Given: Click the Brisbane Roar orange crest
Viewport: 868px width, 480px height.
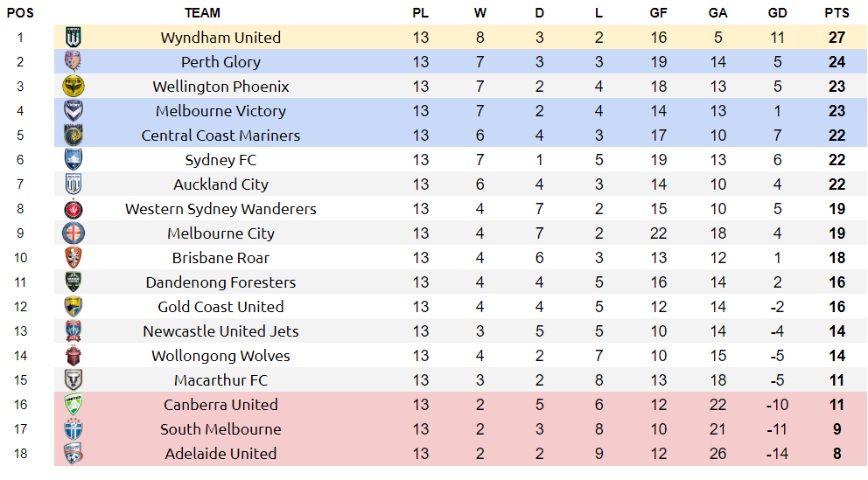Looking at the screenshot, I should coord(73,257).
